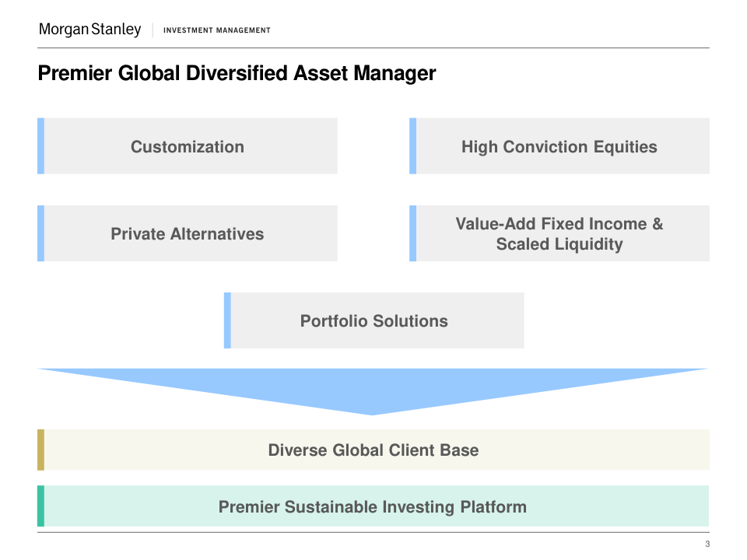Click the slide page number 3
This screenshot has width=747, height=560.
707,544
